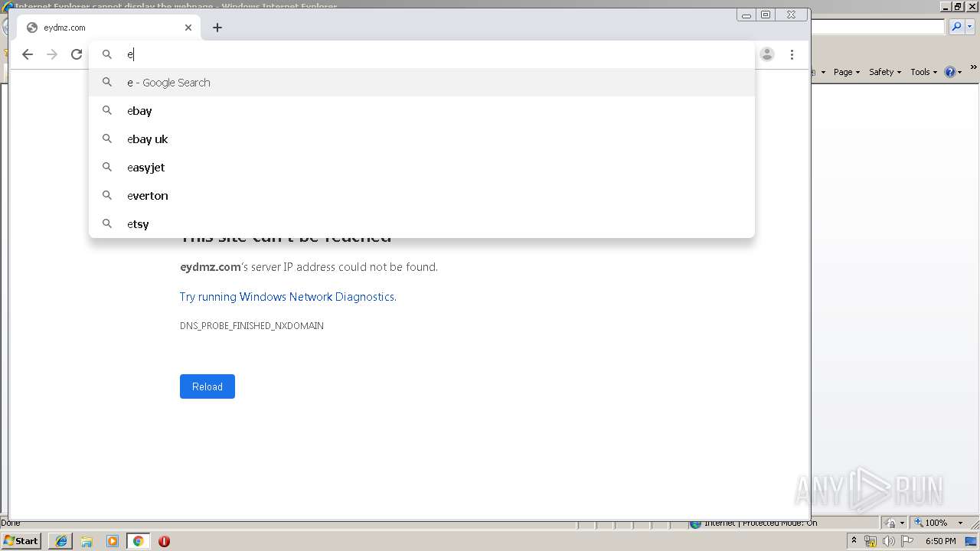Choose the 'e - Google Search' suggestion

pos(422,83)
